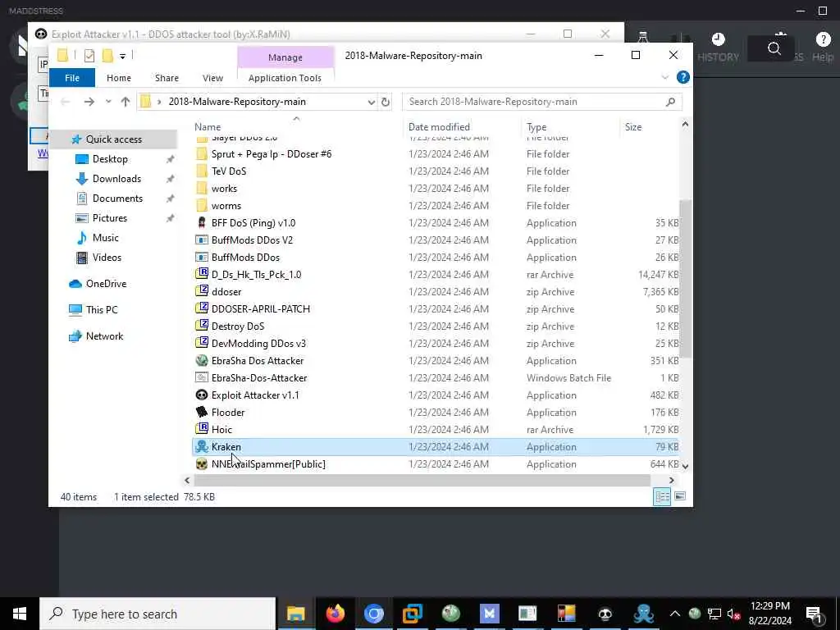Select the DDOSER-APRIL-PATCH file name
Viewport: 840px width, 630px height.
pos(260,309)
